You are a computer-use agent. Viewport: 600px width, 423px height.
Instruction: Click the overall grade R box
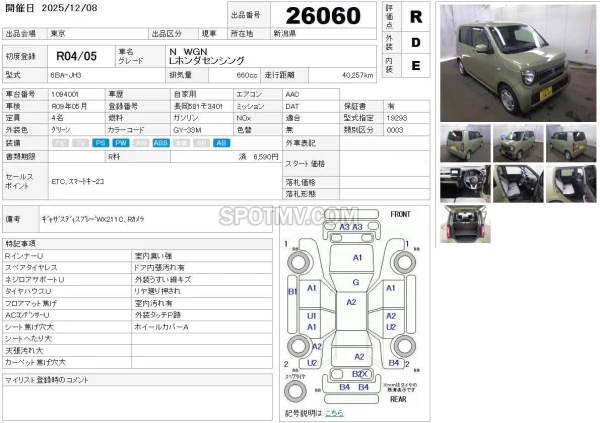tap(417, 17)
